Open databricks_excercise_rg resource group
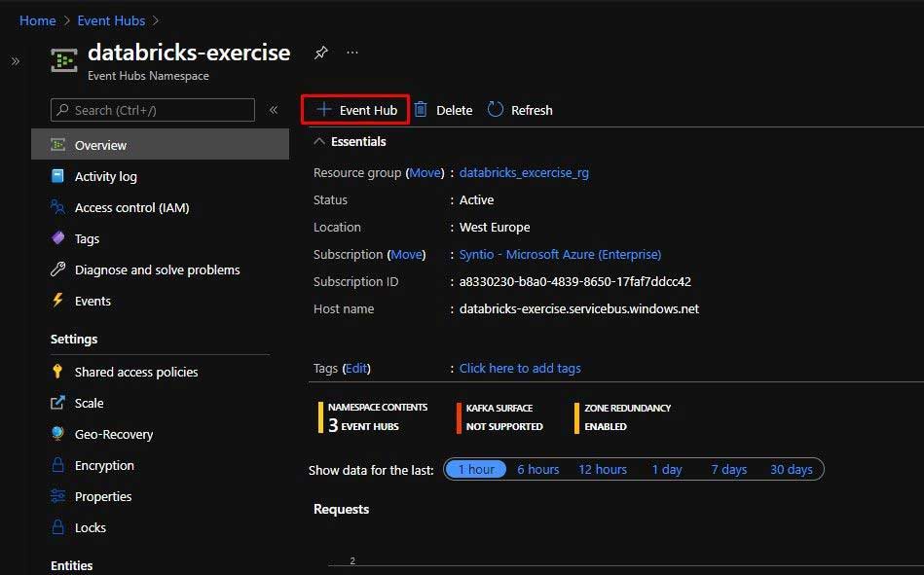Screen dimensions: 924x575 [524, 172]
